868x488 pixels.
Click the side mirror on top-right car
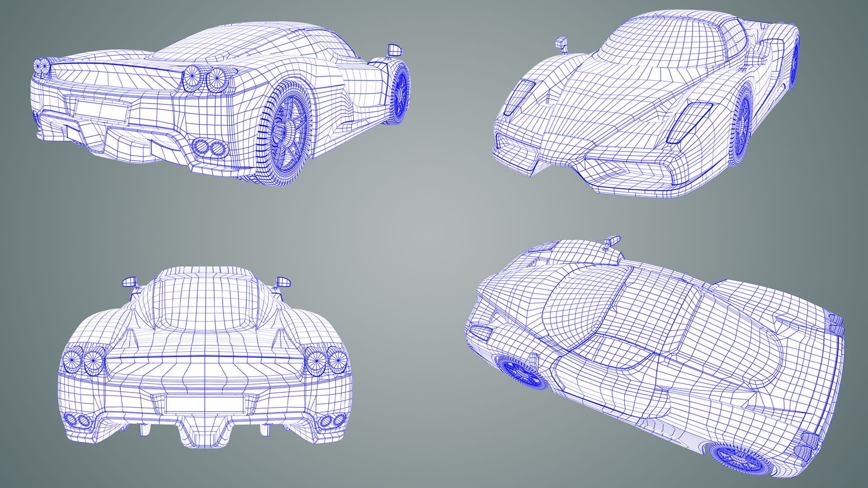click(562, 43)
